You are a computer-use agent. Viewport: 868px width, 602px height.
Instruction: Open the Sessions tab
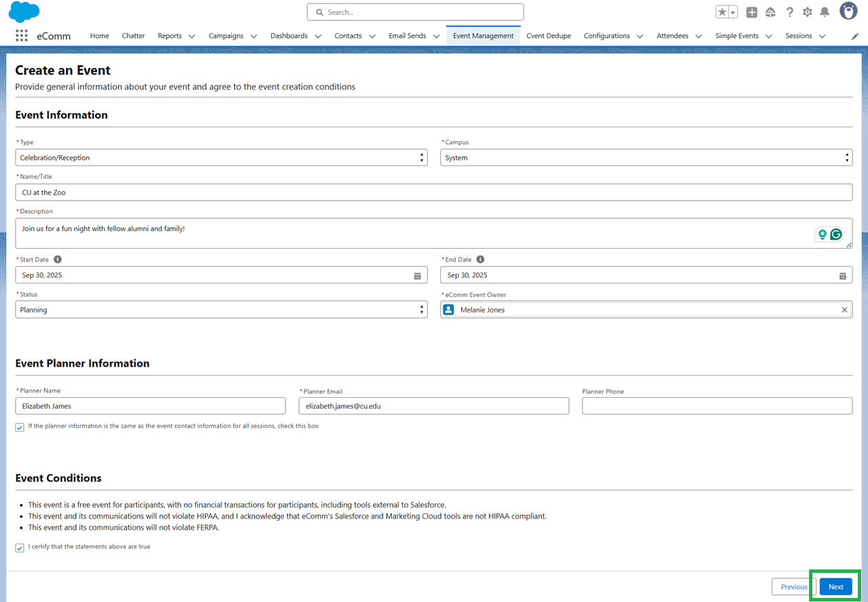tap(798, 36)
